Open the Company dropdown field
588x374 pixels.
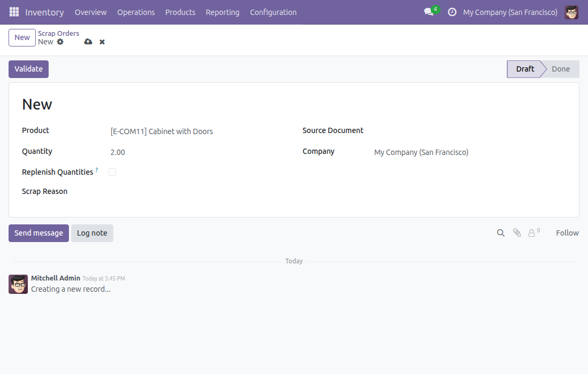coord(469,152)
